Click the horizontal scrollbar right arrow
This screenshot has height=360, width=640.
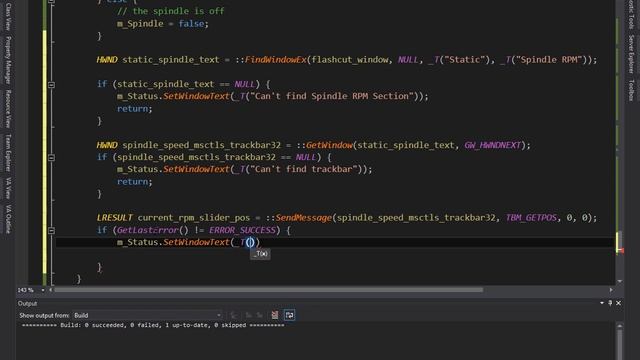coord(611,290)
